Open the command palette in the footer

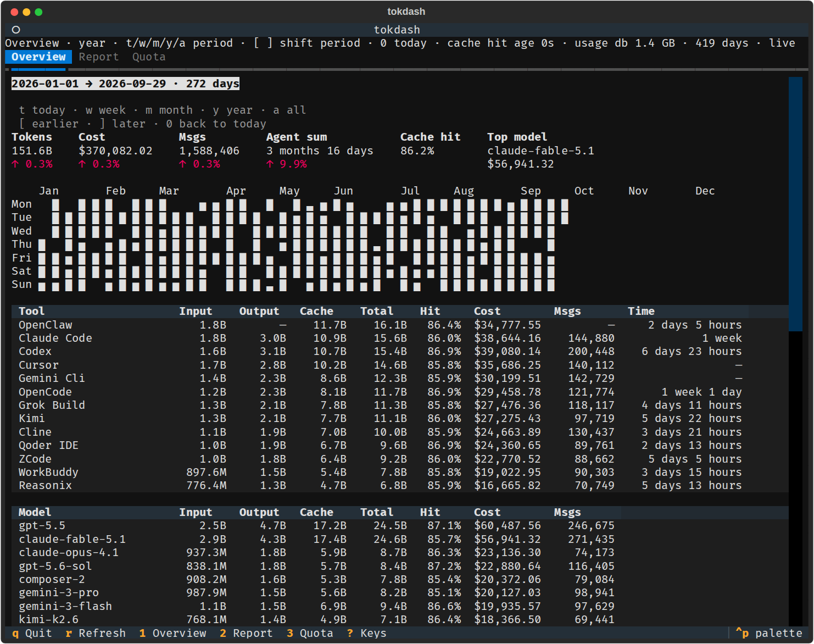point(769,633)
